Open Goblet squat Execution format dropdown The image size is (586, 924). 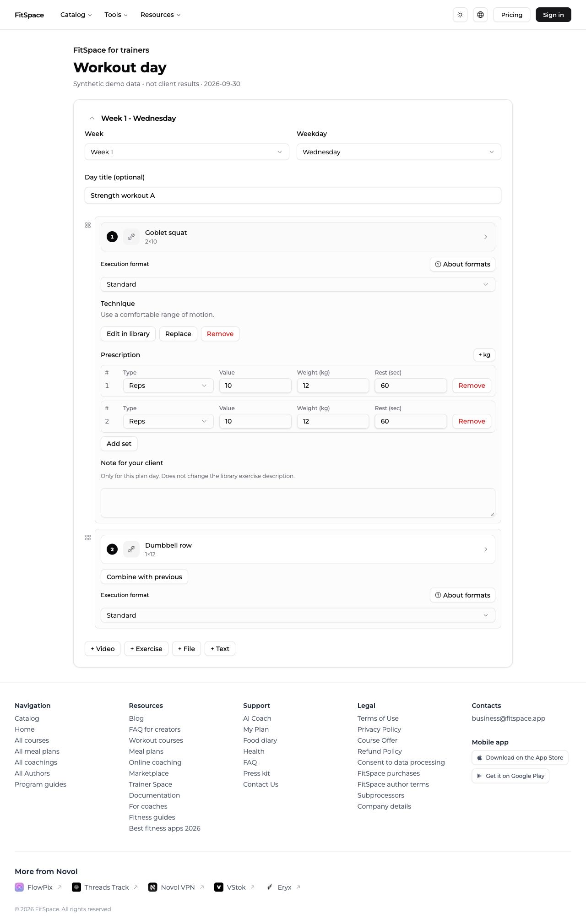298,284
